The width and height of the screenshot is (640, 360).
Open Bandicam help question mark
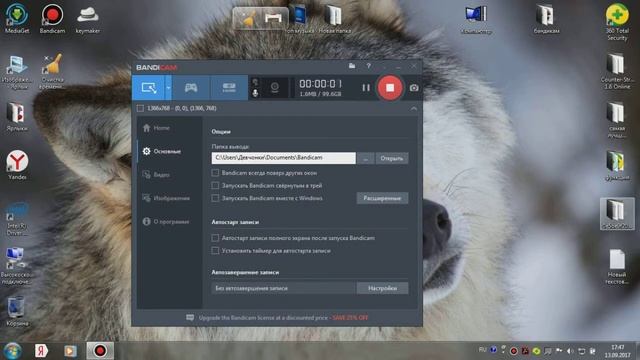click(369, 66)
